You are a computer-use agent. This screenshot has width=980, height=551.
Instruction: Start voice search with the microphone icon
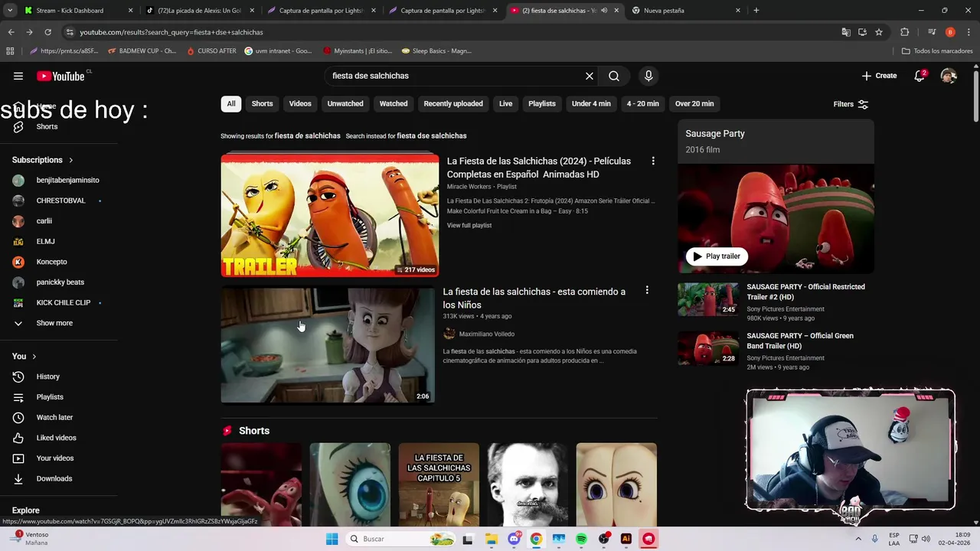tap(648, 76)
